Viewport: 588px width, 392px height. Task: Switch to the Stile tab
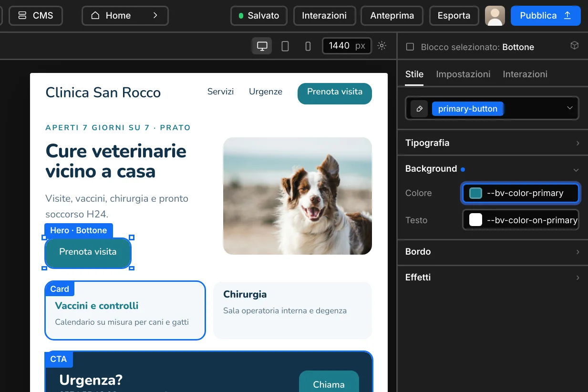pos(414,74)
